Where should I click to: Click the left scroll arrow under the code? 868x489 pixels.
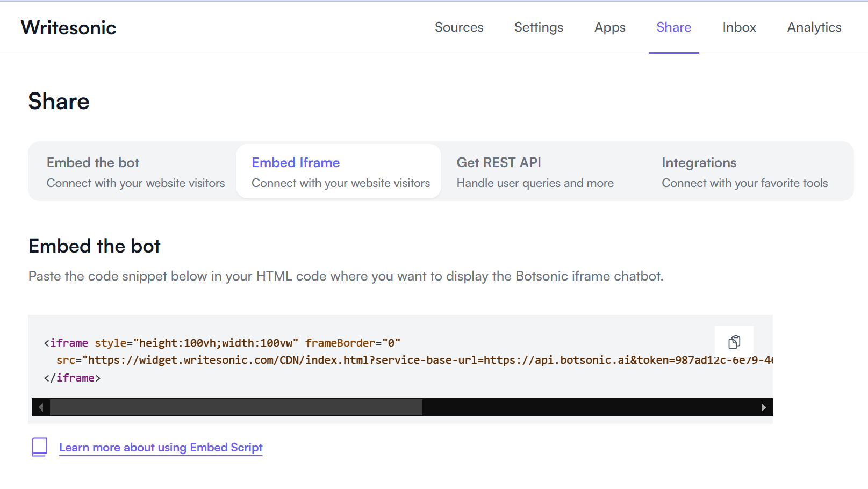pyautogui.click(x=40, y=407)
